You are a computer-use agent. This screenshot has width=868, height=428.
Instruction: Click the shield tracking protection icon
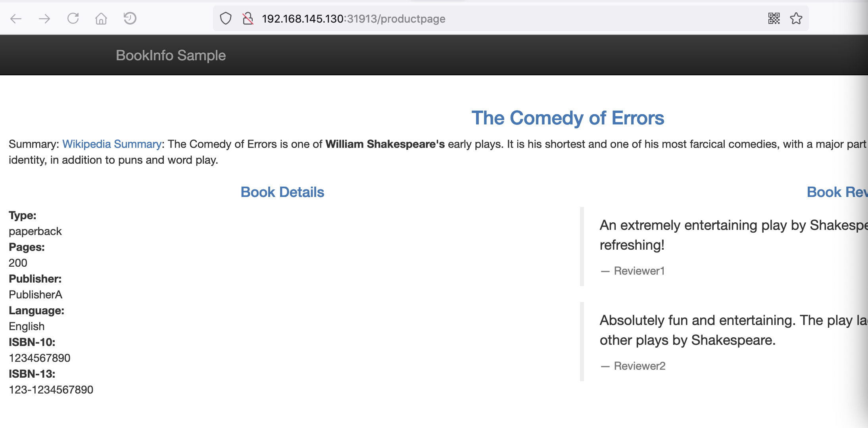[226, 19]
